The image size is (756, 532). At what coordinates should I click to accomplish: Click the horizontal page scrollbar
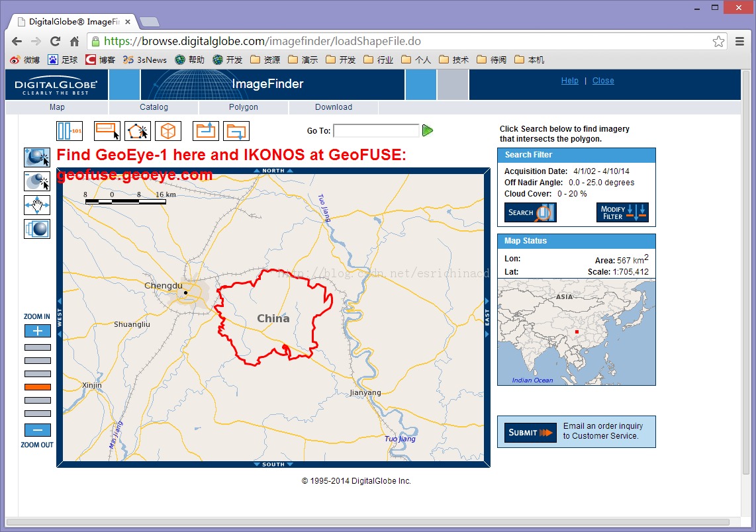pos(367,522)
